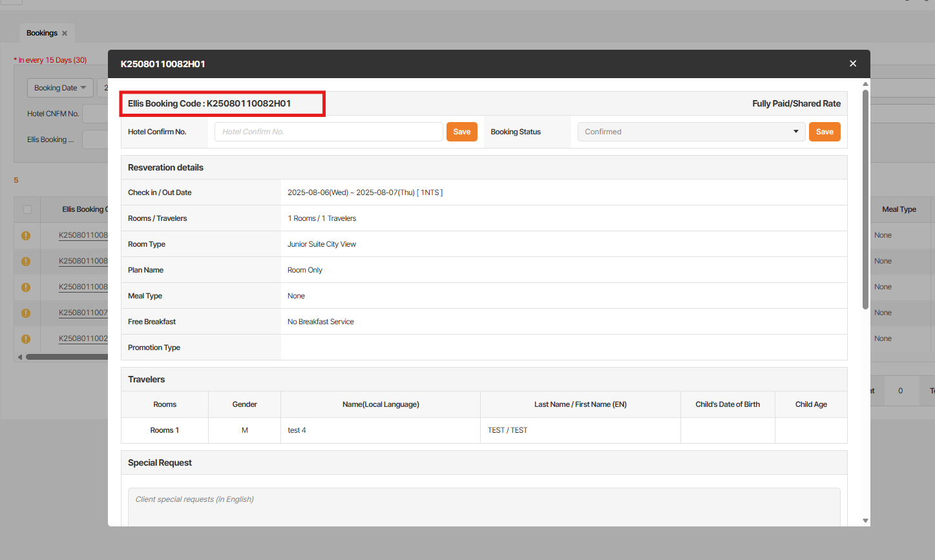Open the Booking Status dropdown showing Confirmed
The height and width of the screenshot is (560, 935).
click(x=691, y=132)
